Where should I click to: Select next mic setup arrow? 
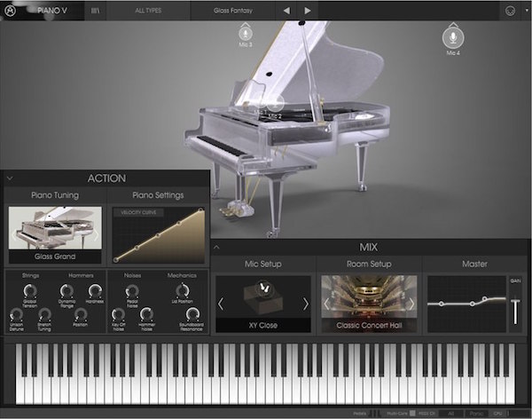pos(305,304)
